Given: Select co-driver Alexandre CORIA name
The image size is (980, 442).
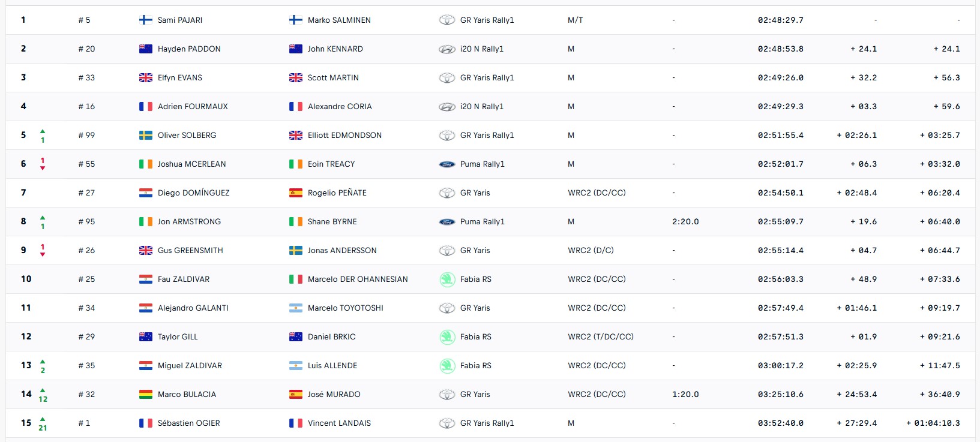Looking at the screenshot, I should (x=340, y=107).
